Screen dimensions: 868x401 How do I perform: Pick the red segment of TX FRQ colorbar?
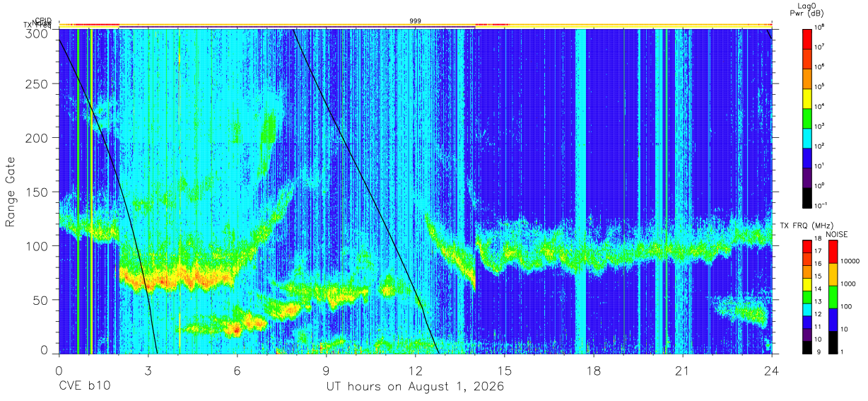[808, 246]
